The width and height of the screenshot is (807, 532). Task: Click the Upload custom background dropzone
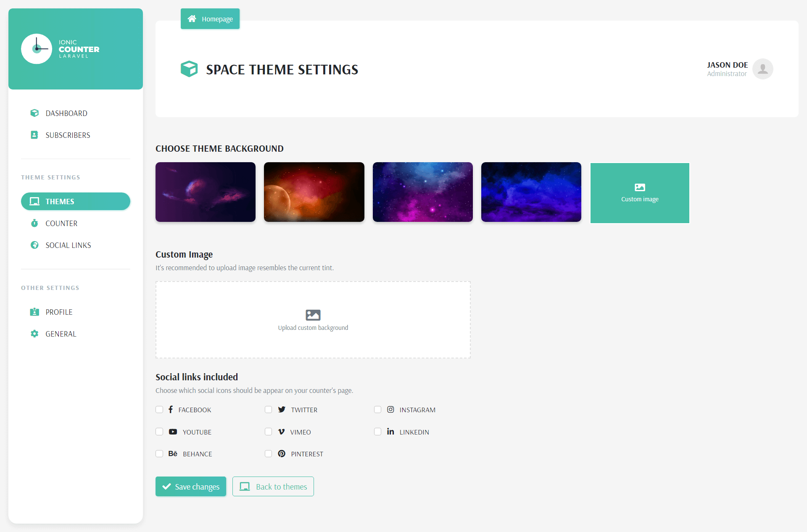tap(313, 320)
